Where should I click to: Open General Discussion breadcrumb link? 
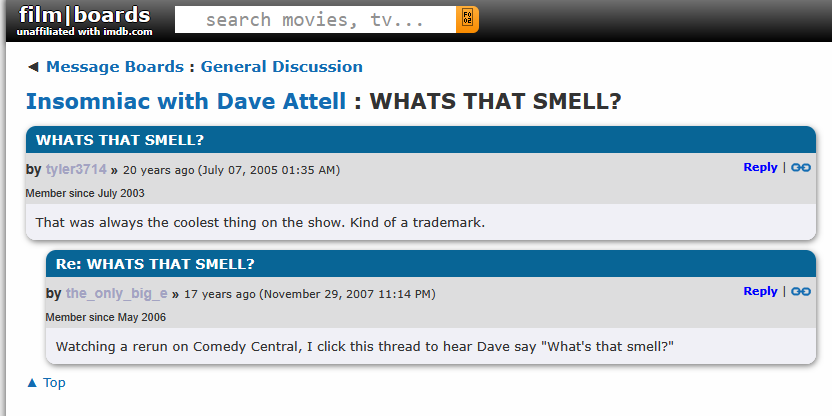[x=281, y=67]
